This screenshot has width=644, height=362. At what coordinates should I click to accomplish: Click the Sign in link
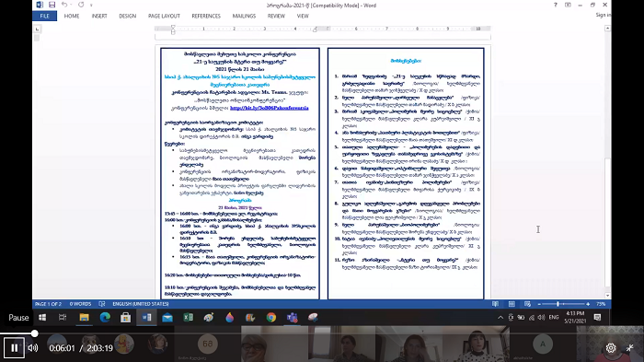[604, 15]
